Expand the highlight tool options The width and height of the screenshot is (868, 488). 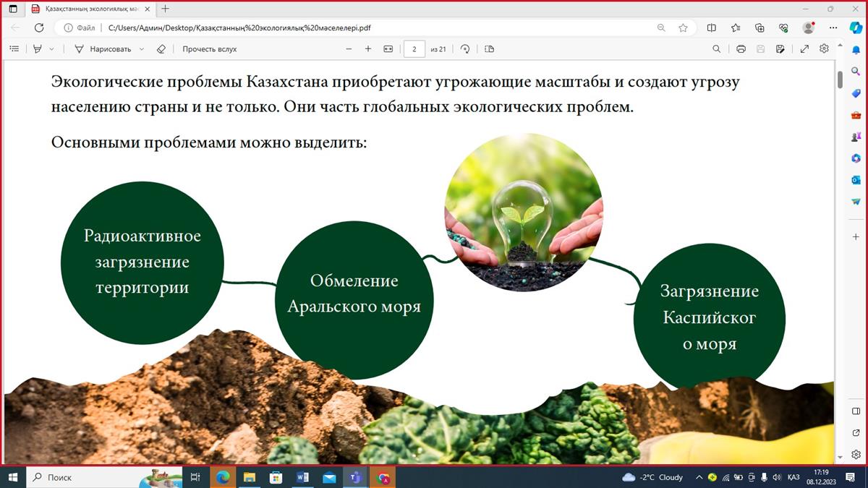[x=51, y=49]
